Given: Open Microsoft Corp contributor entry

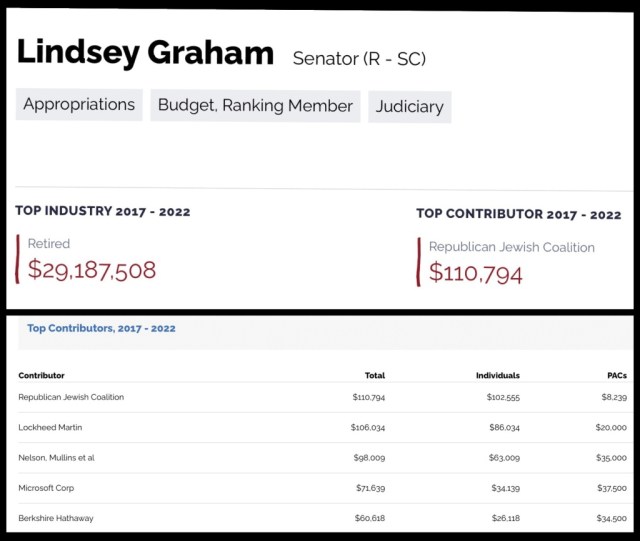Looking at the screenshot, I should point(46,488).
